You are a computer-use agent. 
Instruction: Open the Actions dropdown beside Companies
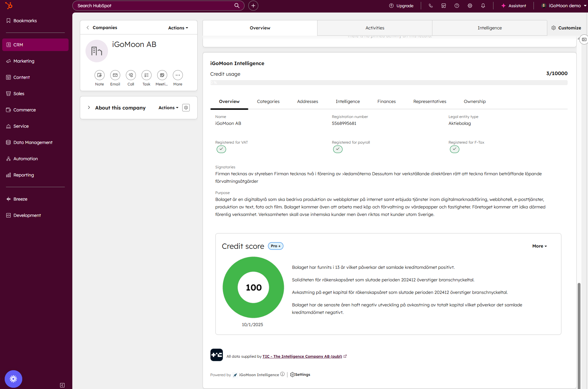[178, 28]
